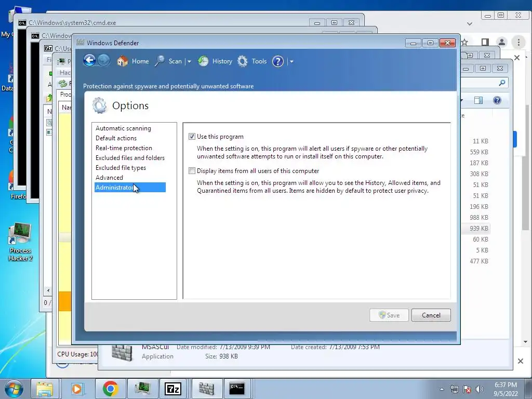The height and width of the screenshot is (399, 532).
Task: Click the volume speaker tray icon
Action: coord(480,390)
